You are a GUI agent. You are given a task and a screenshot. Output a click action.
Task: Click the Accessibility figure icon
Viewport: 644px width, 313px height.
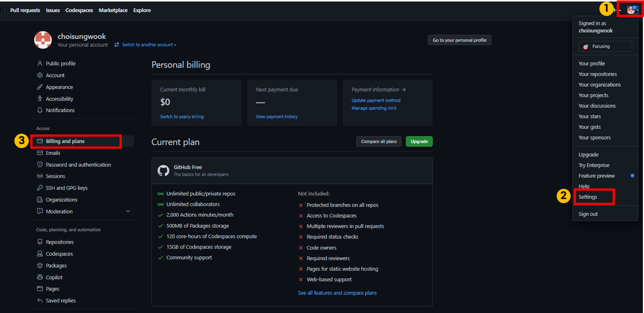pos(40,99)
